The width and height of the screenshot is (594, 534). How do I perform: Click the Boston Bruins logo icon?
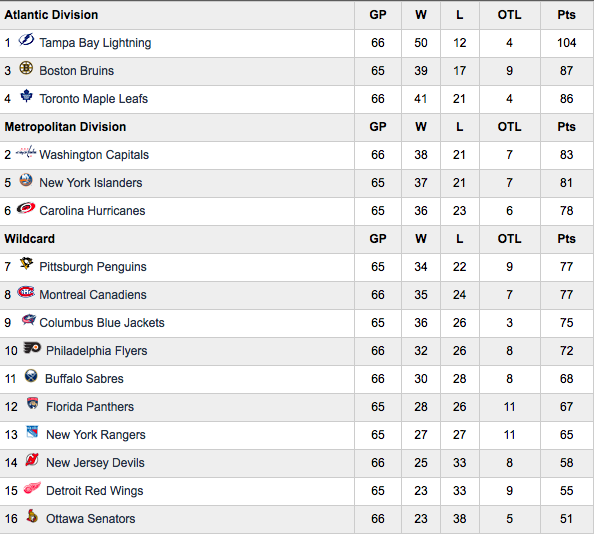click(x=26, y=68)
